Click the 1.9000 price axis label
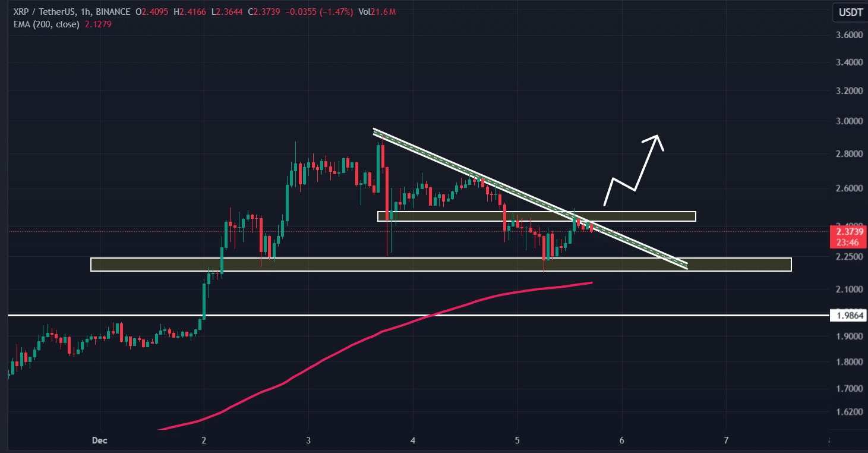This screenshot has width=868, height=453. click(848, 336)
